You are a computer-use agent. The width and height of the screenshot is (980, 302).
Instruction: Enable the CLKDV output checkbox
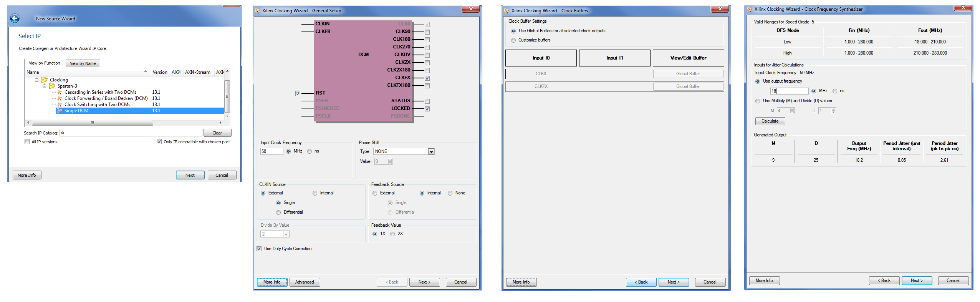pyautogui.click(x=427, y=55)
